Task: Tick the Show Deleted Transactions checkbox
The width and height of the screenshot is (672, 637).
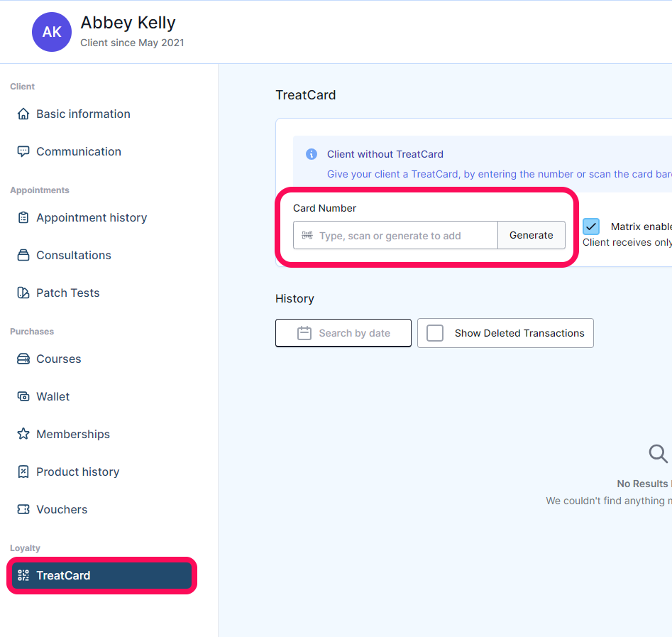Action: coord(435,333)
